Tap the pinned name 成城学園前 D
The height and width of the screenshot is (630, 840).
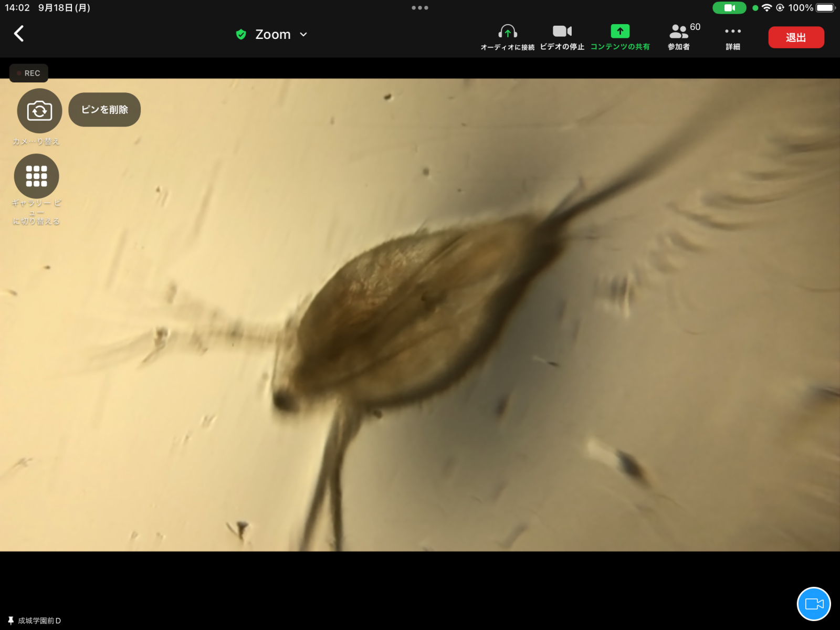tap(39, 621)
